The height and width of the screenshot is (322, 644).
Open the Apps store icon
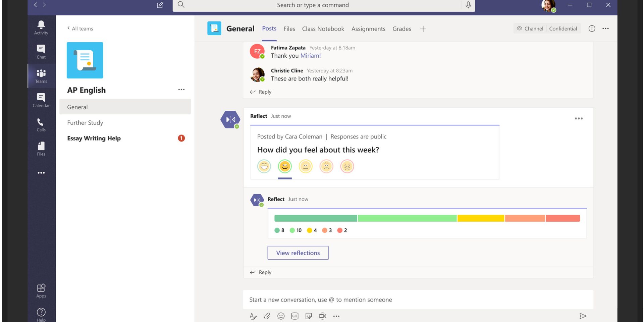tap(41, 290)
